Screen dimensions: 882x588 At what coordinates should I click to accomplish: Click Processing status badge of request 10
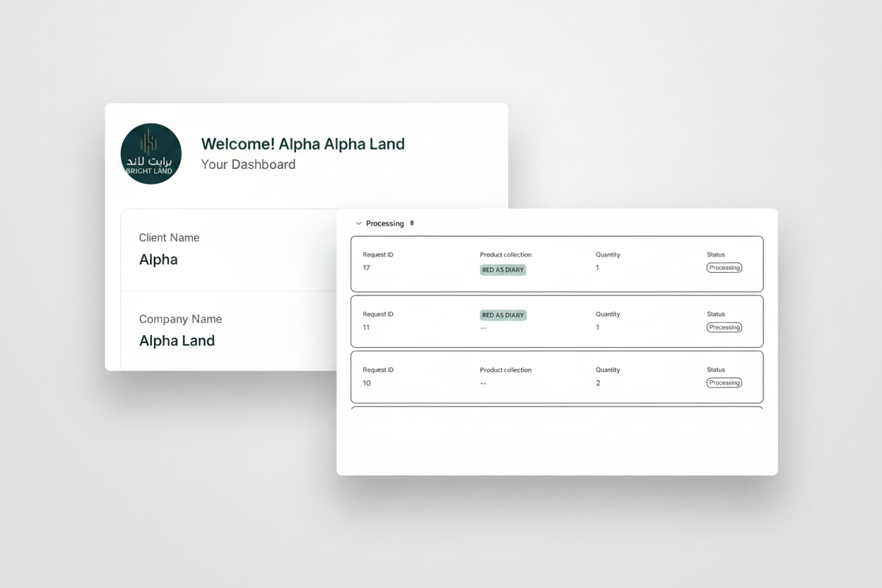(724, 383)
